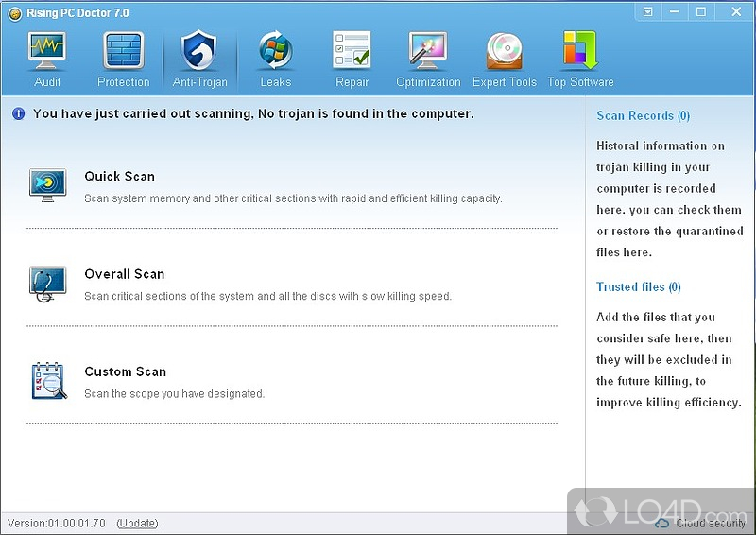Launch the Optimization tool

point(428,58)
